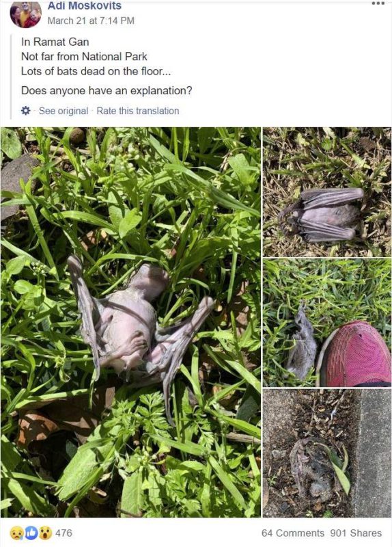Image resolution: width=392 pixels, height=547 pixels.
Task: Open Adi Moskovits profile name link
Action: [84, 5]
